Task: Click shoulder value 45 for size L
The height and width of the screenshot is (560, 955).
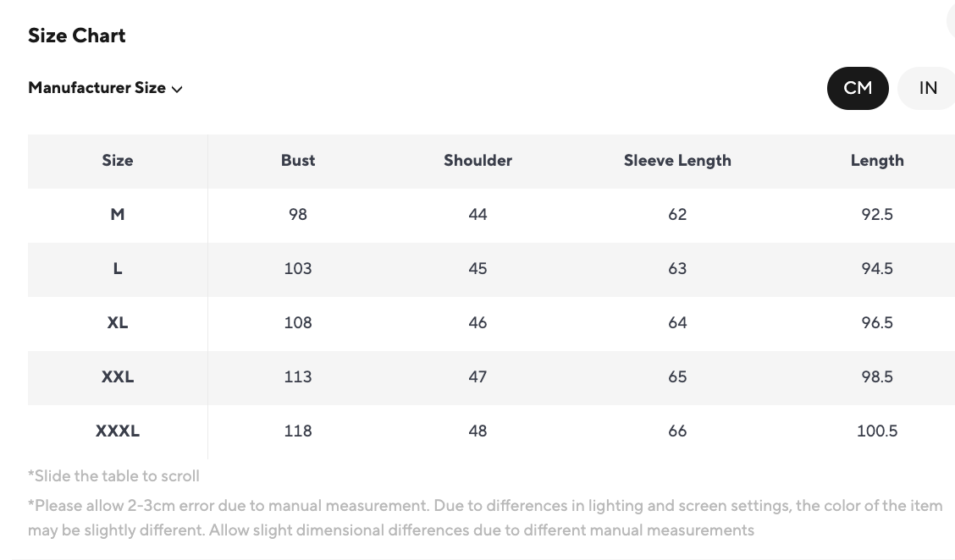Action: click(x=477, y=269)
